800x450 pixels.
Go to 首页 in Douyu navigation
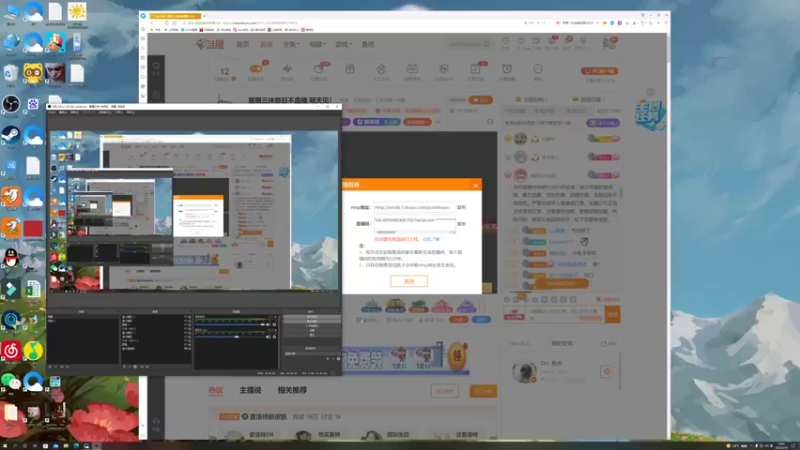click(242, 44)
